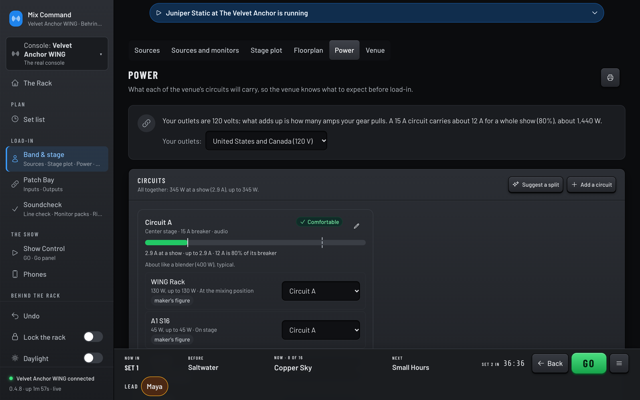Click the play icon in running banner
This screenshot has height=400, width=640.
(159, 13)
